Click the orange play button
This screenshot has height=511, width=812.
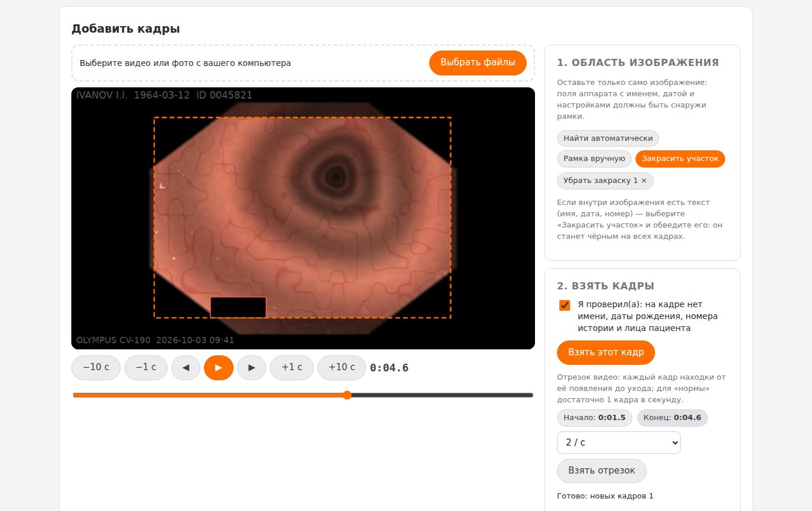219,368
